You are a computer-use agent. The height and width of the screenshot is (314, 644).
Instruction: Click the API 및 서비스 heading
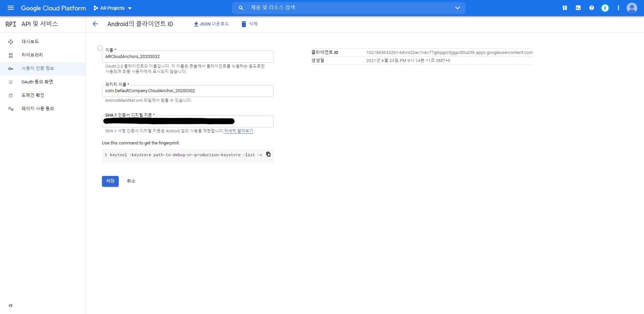40,24
